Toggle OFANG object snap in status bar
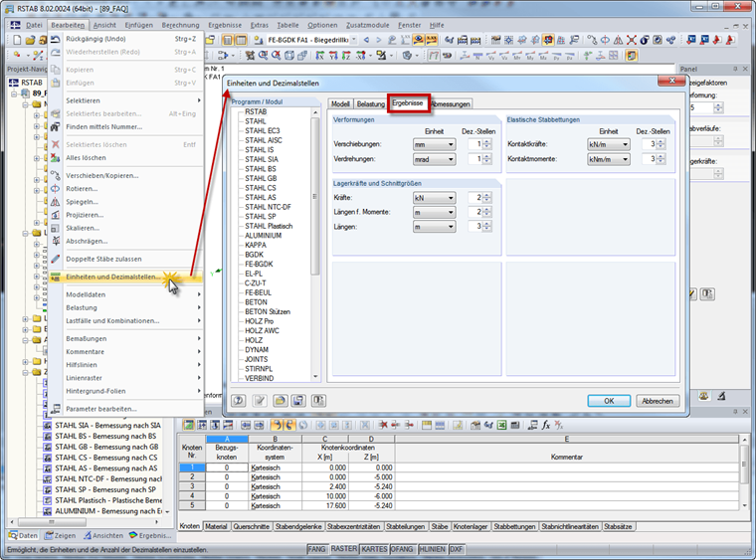Screen dimensions: 756x560 (x=402, y=549)
